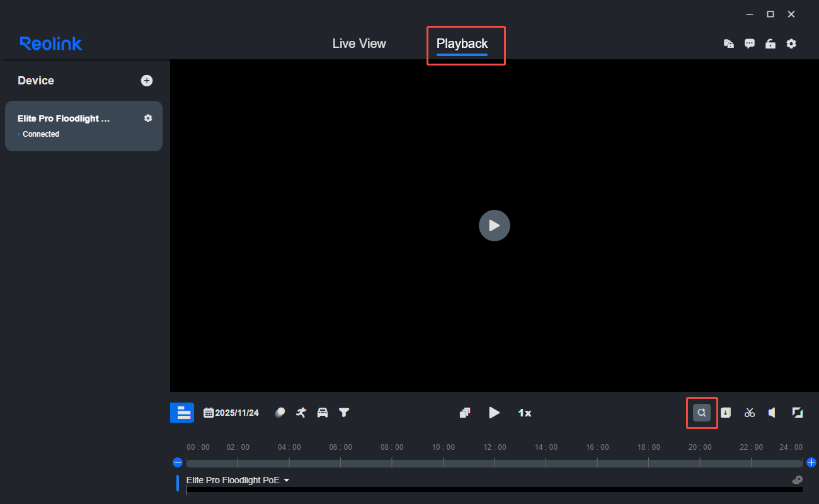Change the 1x playback speed
This screenshot has height=504, width=819.
tap(524, 413)
